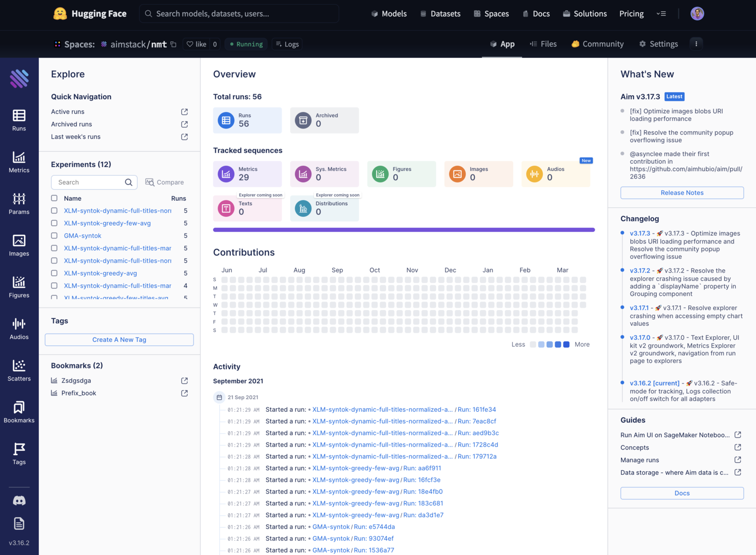Open Figures explorer in sidebar
Viewport: 756px width, 555px height.
click(19, 287)
